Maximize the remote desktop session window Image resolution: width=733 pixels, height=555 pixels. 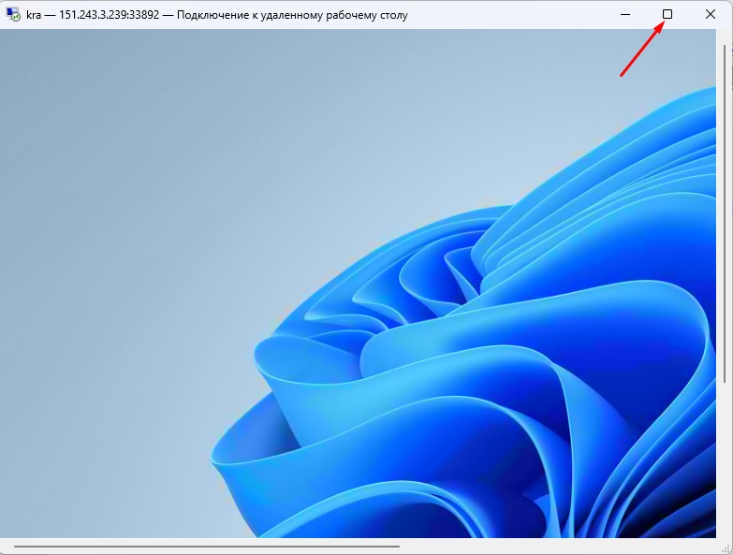(x=668, y=14)
